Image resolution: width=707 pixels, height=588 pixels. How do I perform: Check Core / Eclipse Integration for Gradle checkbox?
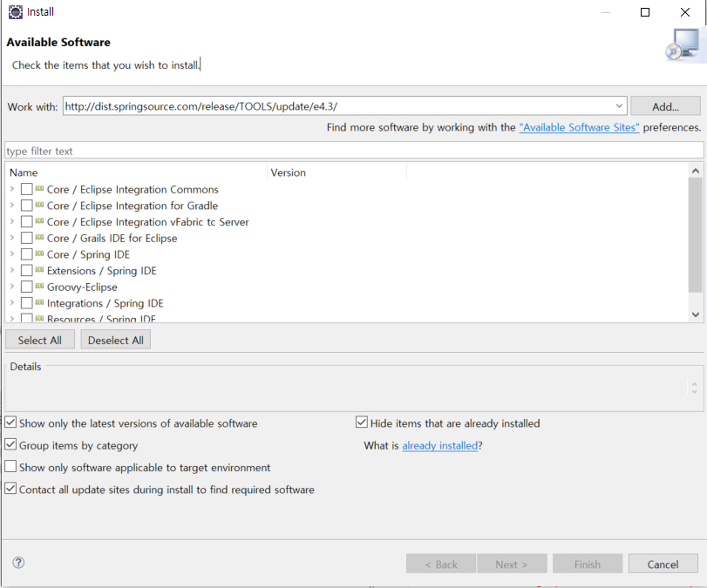coord(27,206)
